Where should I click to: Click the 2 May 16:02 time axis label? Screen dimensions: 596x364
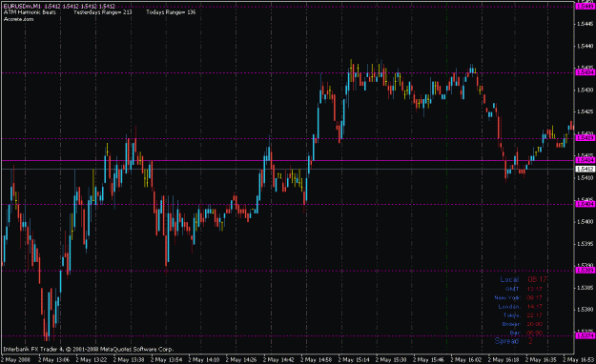(x=466, y=359)
